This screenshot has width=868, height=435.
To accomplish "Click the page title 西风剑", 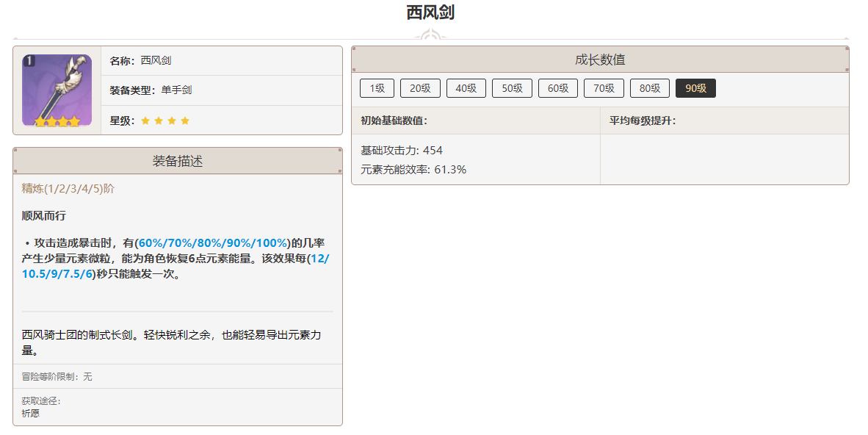I will [x=430, y=12].
